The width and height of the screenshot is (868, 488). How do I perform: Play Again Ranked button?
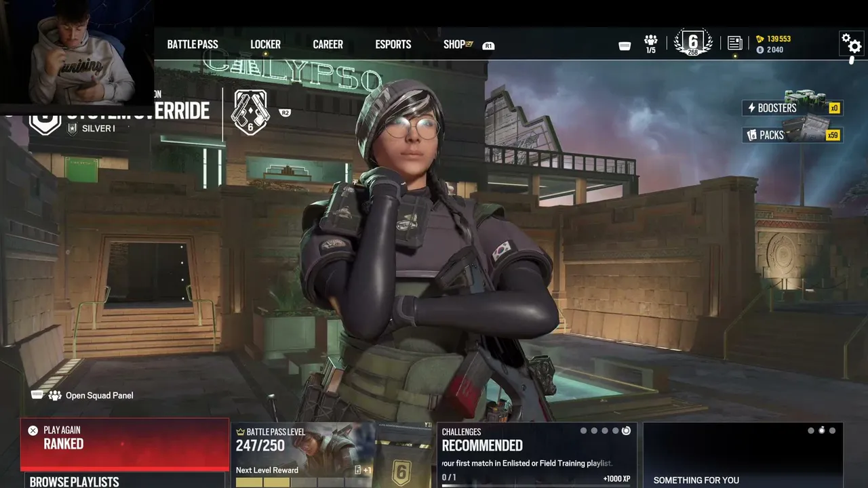(125, 444)
